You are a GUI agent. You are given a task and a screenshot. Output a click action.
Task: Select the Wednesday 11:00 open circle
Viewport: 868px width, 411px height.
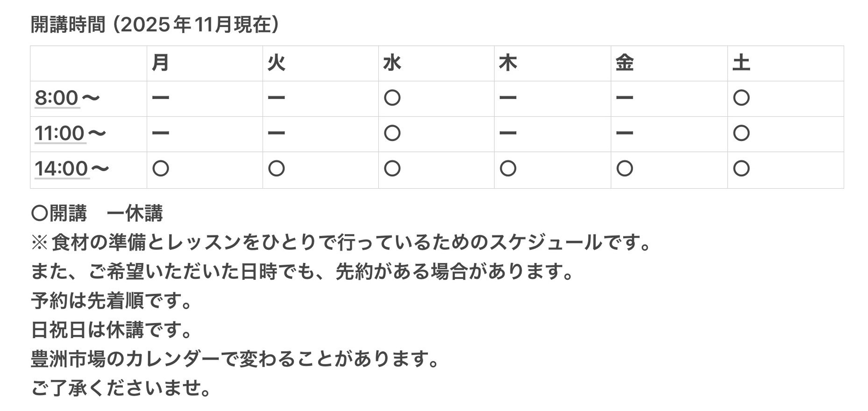(x=392, y=134)
